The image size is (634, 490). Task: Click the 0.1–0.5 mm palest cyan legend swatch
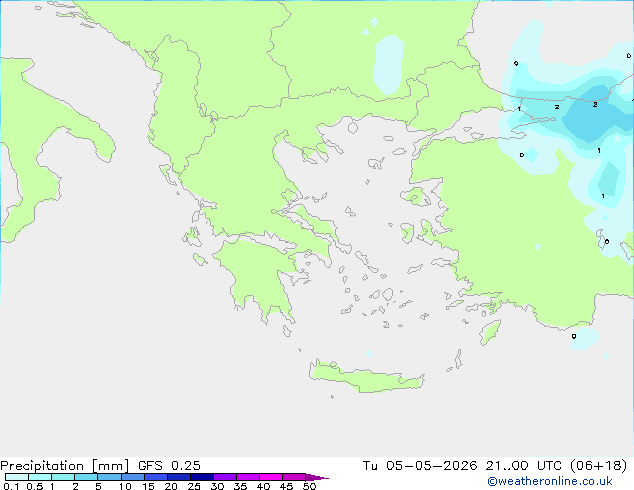pos(17,477)
